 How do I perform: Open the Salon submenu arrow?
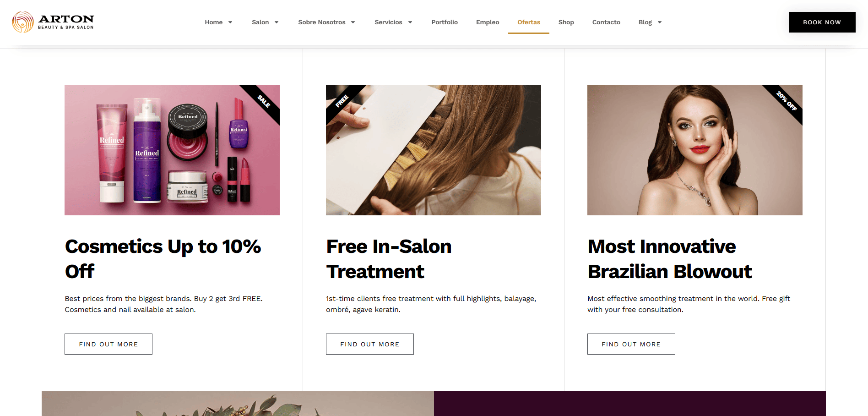pos(277,22)
